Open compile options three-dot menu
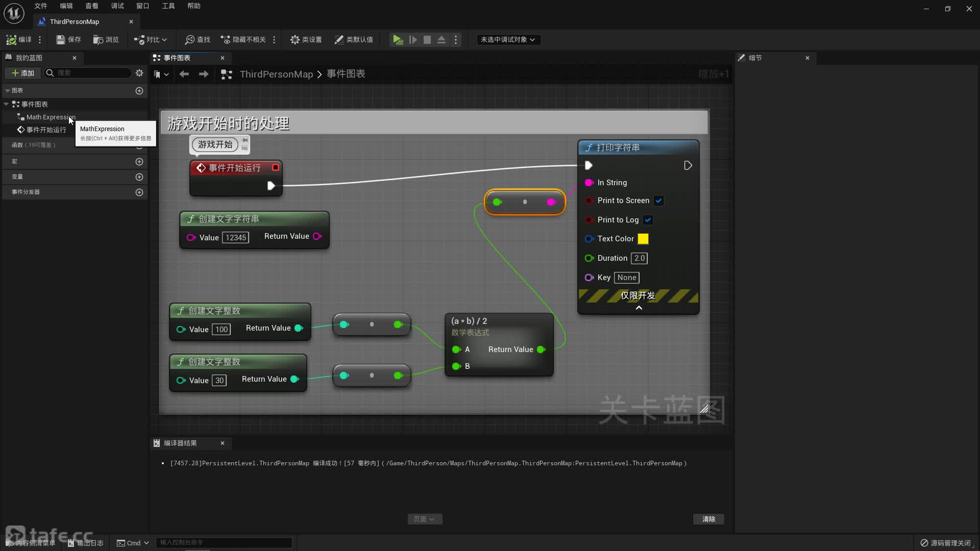This screenshot has width=980, height=551. [x=40, y=39]
